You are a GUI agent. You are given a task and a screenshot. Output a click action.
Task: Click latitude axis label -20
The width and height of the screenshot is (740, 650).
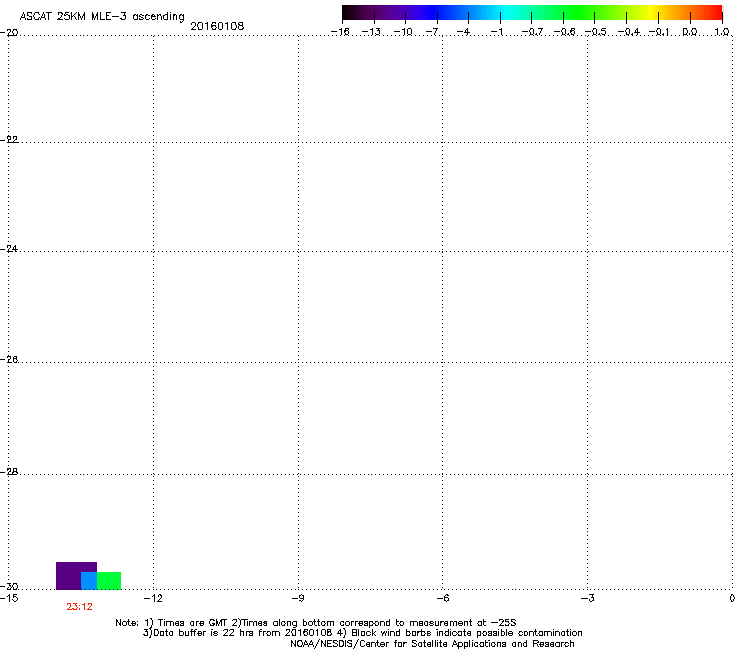pyautogui.click(x=9, y=33)
